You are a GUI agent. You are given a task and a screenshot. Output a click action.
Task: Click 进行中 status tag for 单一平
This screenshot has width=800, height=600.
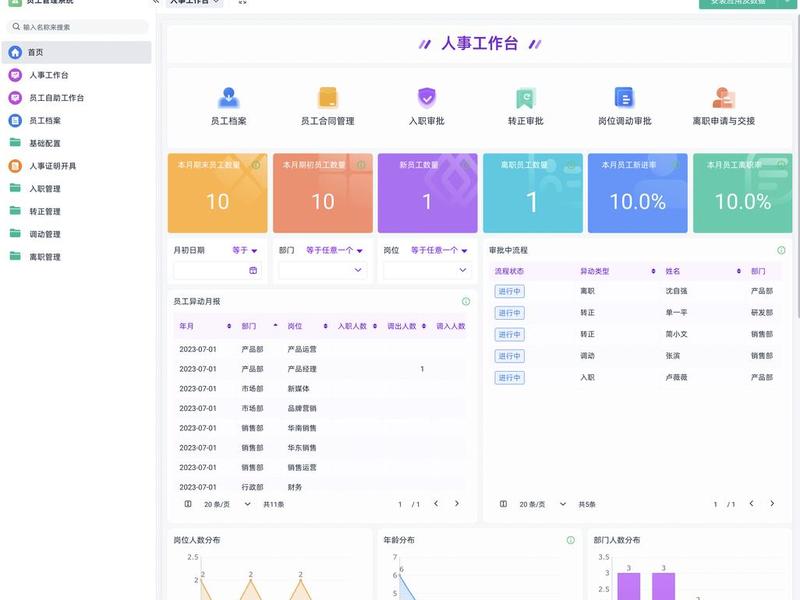[509, 313]
